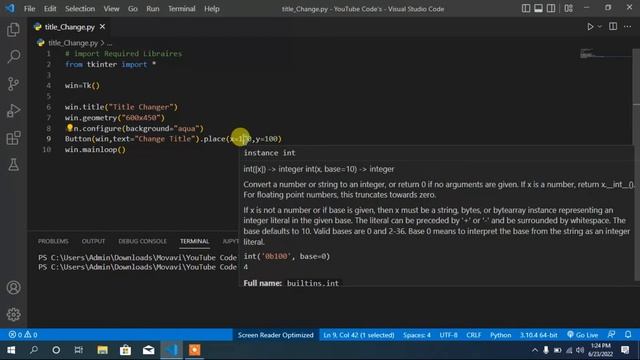Image resolution: width=640 pixels, height=360 pixels.
Task: Toggle bottom panel layout icon
Action: [x=538, y=9]
